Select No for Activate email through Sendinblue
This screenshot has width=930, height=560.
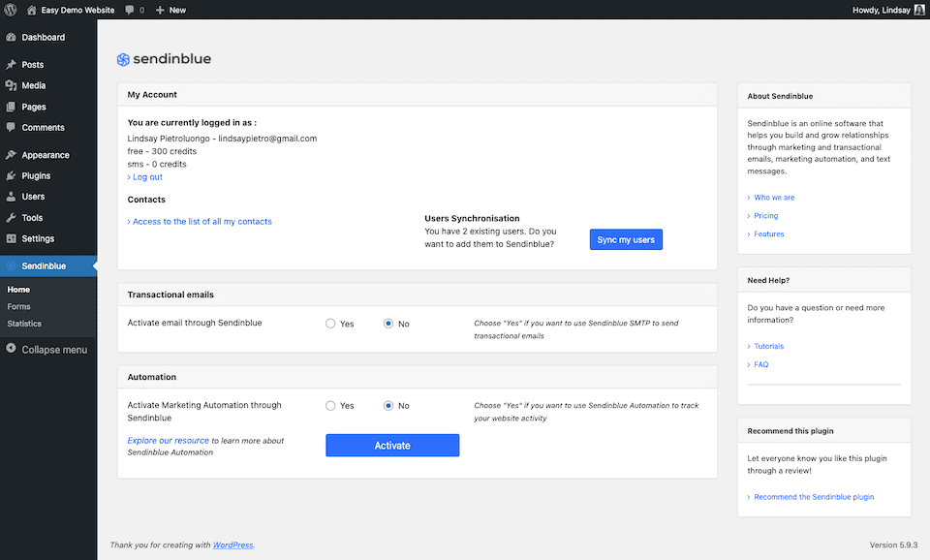388,324
